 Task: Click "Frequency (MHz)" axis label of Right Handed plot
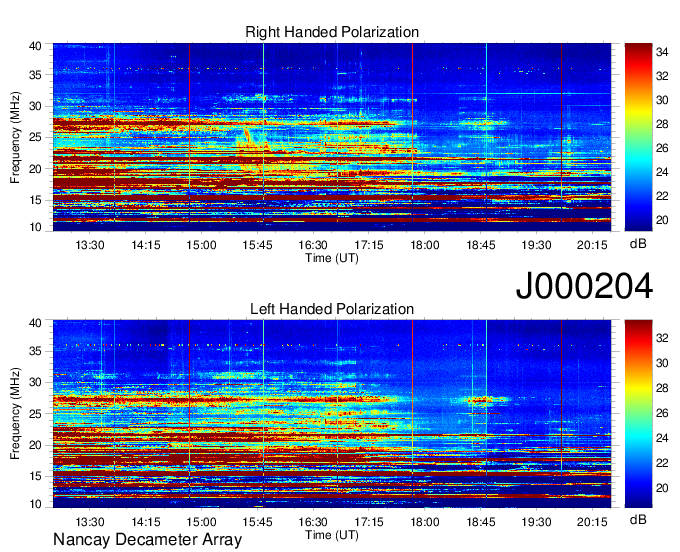(x=15, y=137)
